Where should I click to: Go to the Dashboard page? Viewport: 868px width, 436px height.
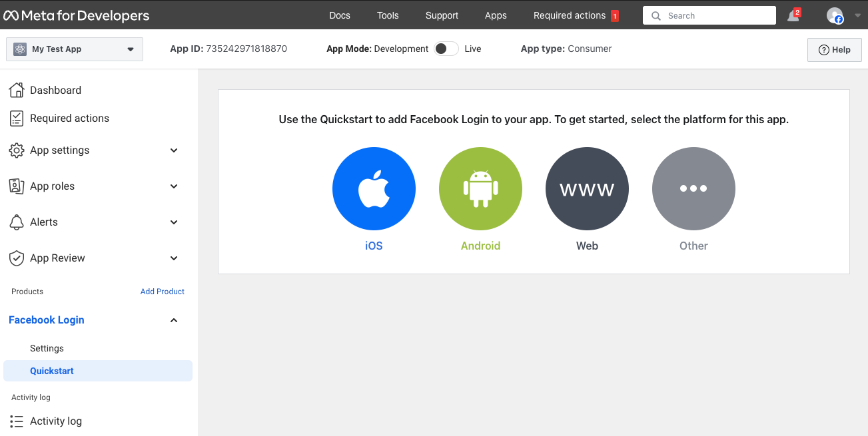coord(55,90)
